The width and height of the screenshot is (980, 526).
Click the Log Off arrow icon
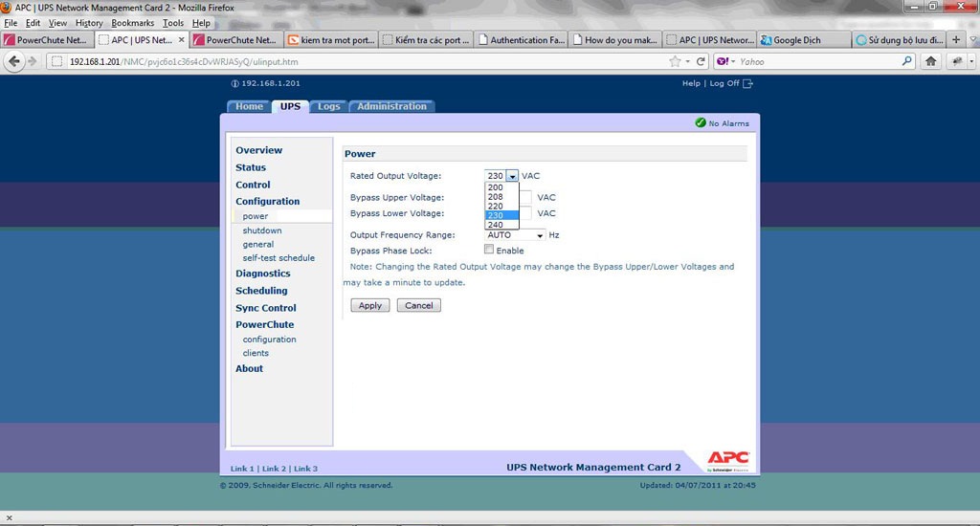click(x=748, y=83)
